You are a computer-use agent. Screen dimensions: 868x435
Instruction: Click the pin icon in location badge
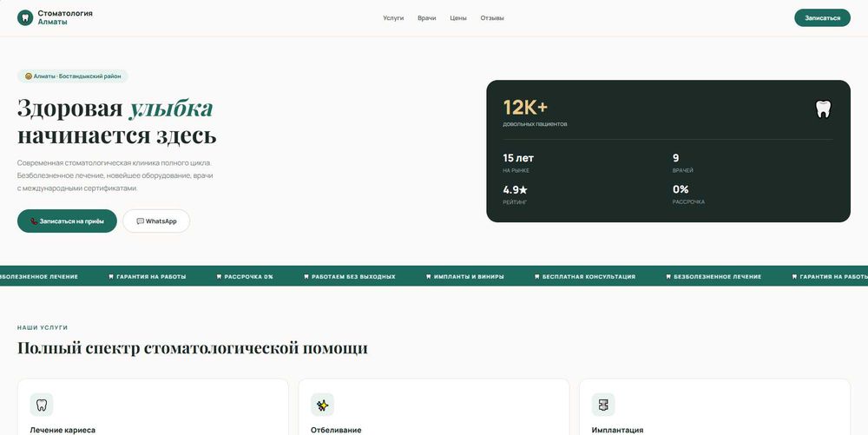29,76
